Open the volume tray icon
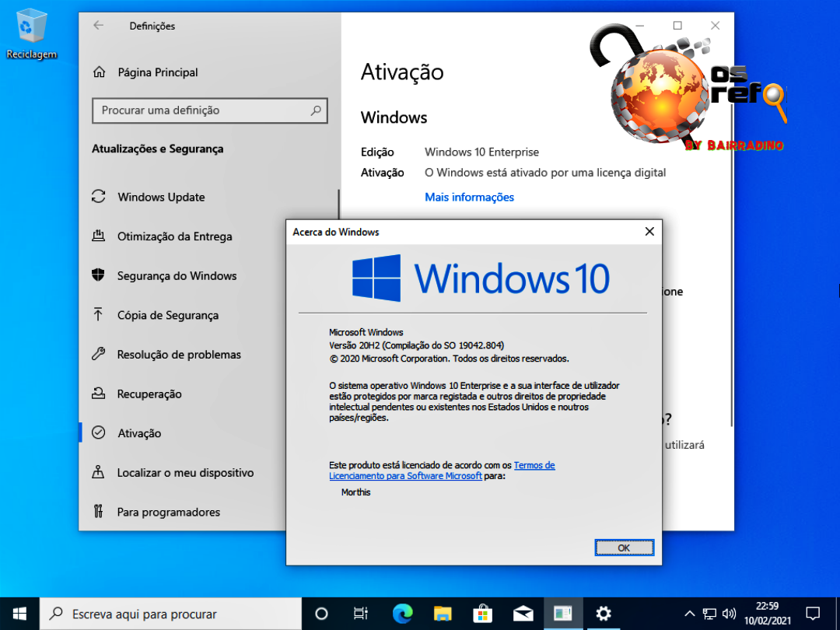Viewport: 840px width, 630px height. [x=729, y=614]
